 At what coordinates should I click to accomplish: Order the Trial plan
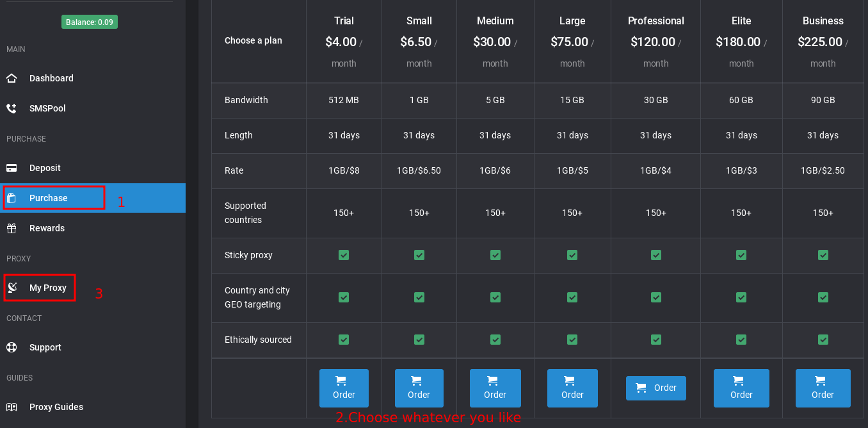(344, 388)
